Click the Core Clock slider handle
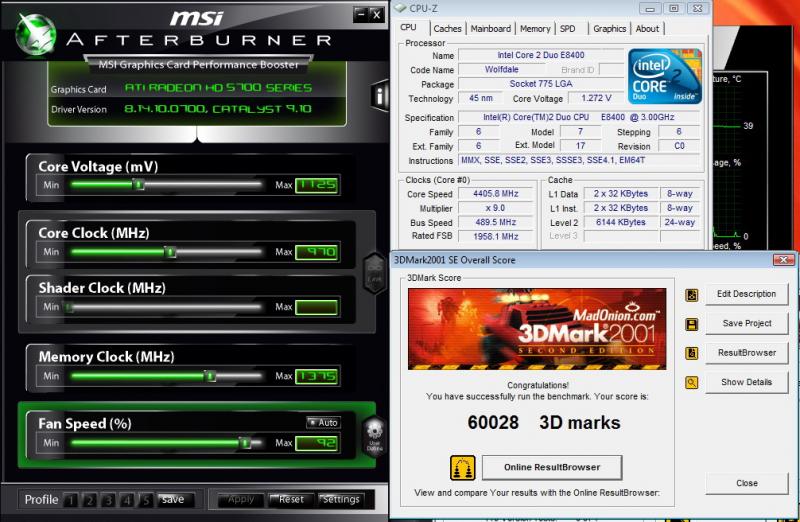800x522 pixels. [170, 252]
